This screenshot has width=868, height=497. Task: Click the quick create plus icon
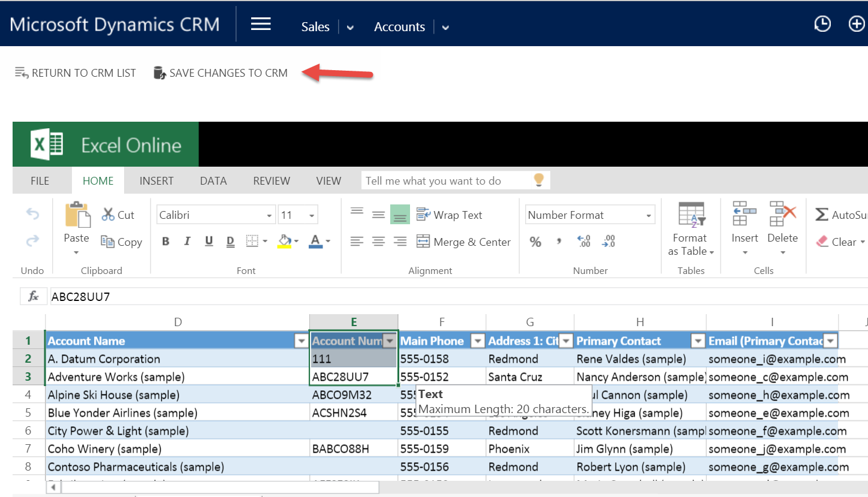(857, 24)
